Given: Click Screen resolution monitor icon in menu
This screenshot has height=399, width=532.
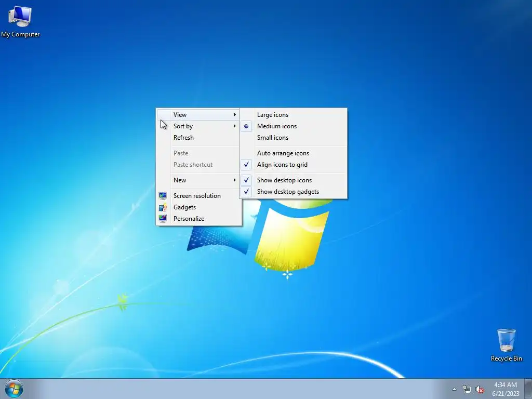Looking at the screenshot, I should point(163,196).
